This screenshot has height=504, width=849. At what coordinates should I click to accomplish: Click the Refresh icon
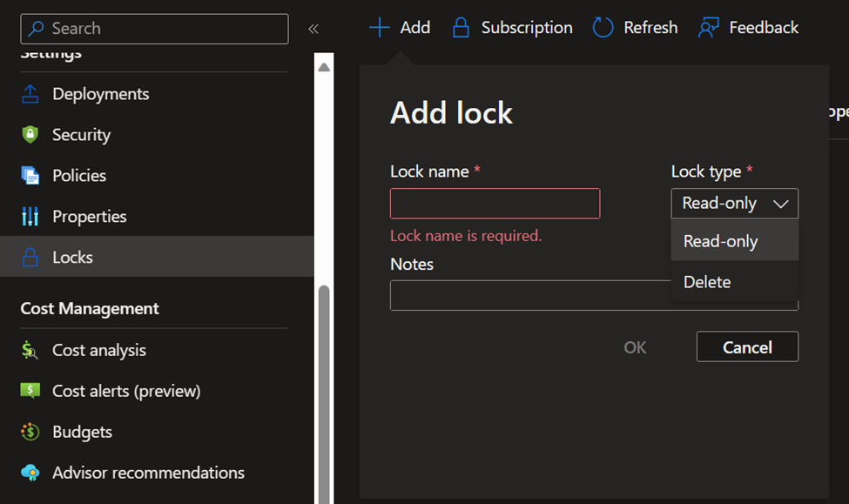[602, 27]
